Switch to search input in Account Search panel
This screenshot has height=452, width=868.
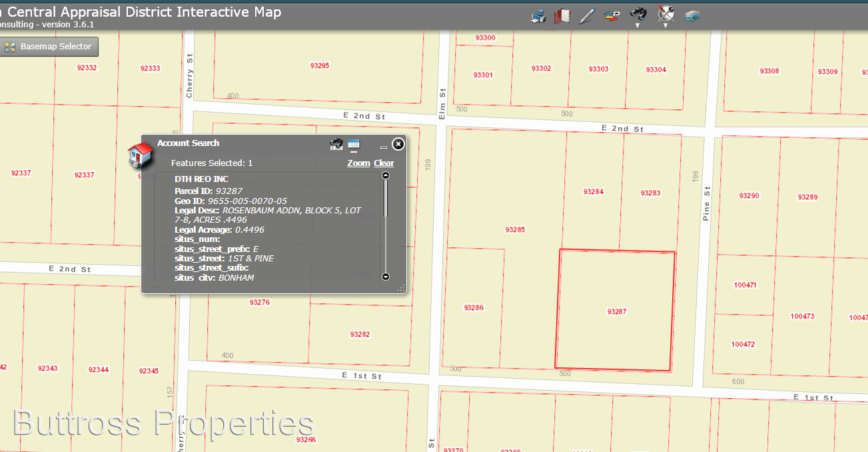click(x=336, y=144)
